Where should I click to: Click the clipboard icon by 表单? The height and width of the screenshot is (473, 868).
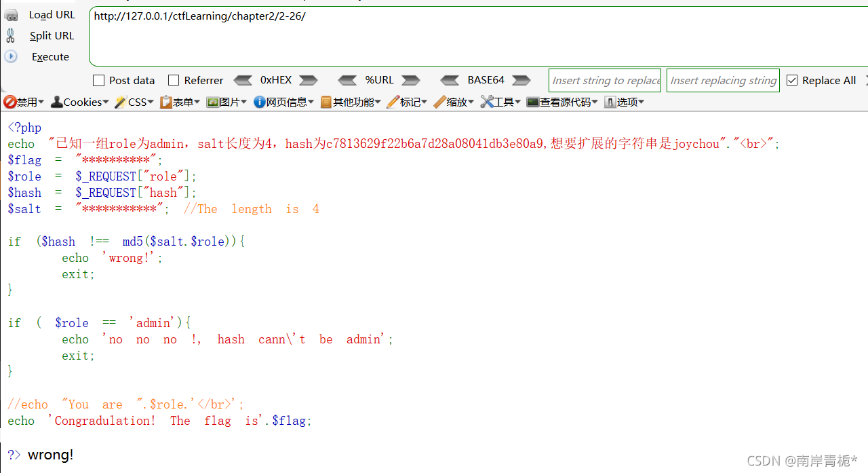pyautogui.click(x=166, y=102)
